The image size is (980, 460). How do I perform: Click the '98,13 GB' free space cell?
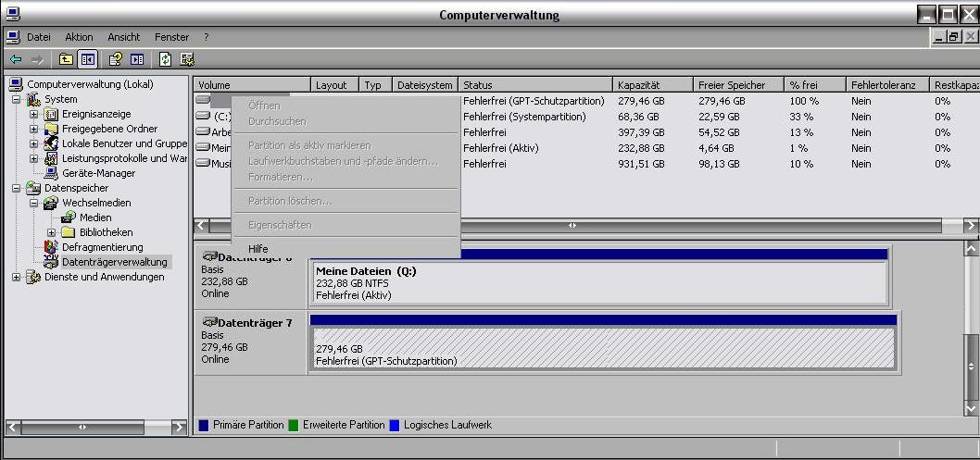click(x=719, y=164)
